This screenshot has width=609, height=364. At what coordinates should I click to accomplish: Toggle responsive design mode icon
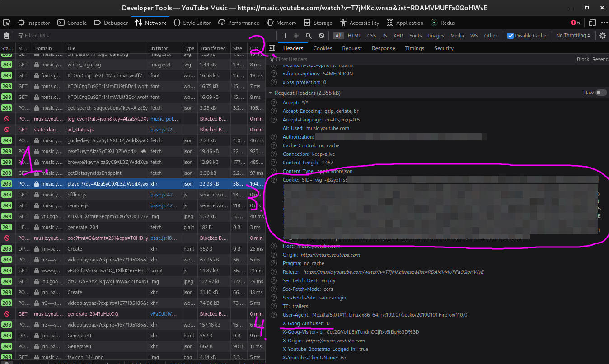click(x=591, y=23)
